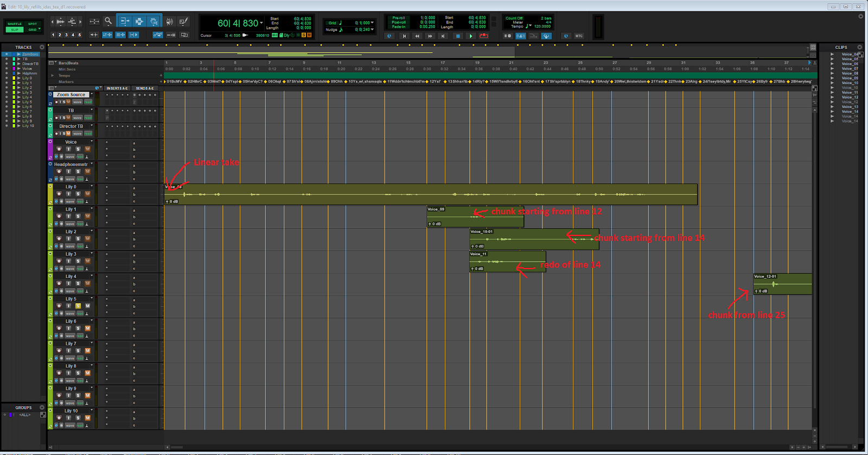Solo the Lily 0 track
The height and width of the screenshot is (455, 868).
[x=78, y=194]
